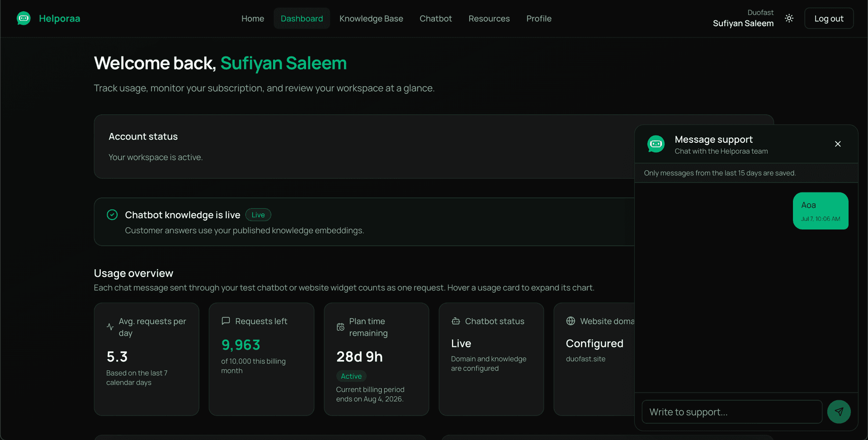Click the 'Your workspace is active.' text
Image resolution: width=868 pixels, height=440 pixels.
pyautogui.click(x=156, y=157)
